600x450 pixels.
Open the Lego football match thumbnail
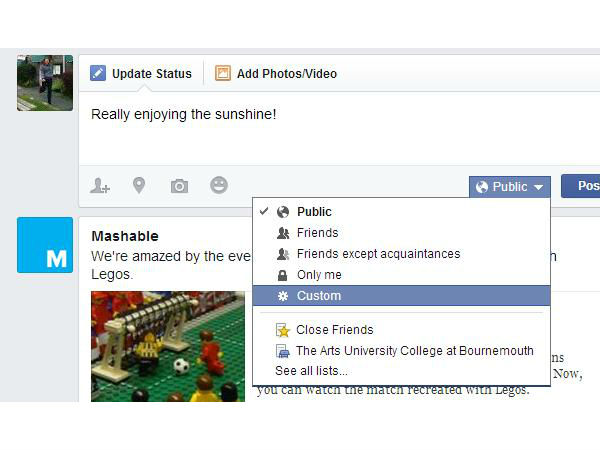coord(168,346)
